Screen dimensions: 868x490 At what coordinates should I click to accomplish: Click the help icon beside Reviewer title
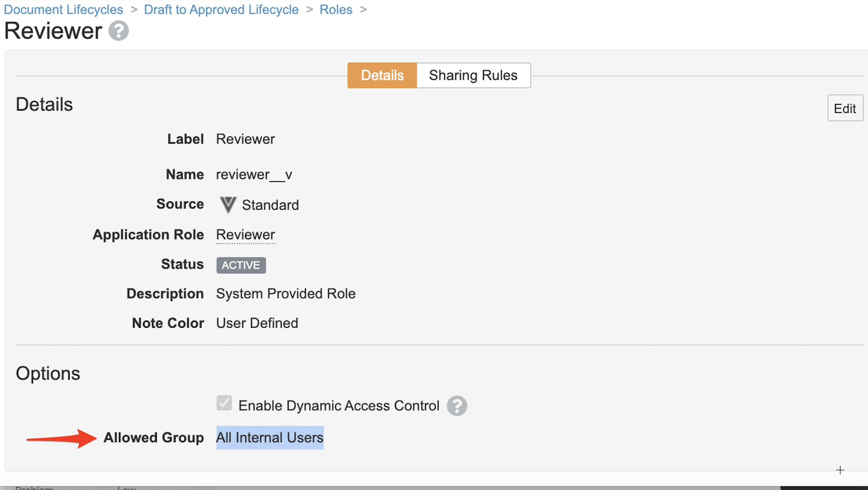tap(118, 31)
